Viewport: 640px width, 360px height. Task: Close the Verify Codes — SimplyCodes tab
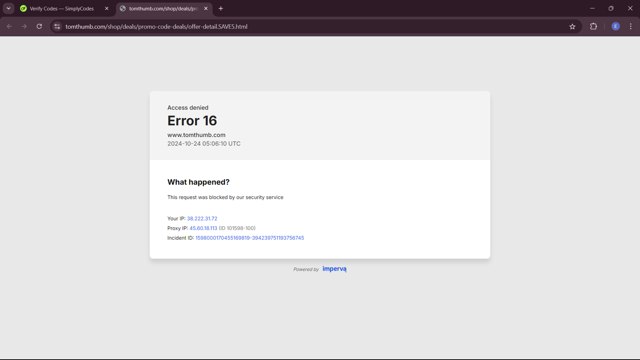click(107, 8)
